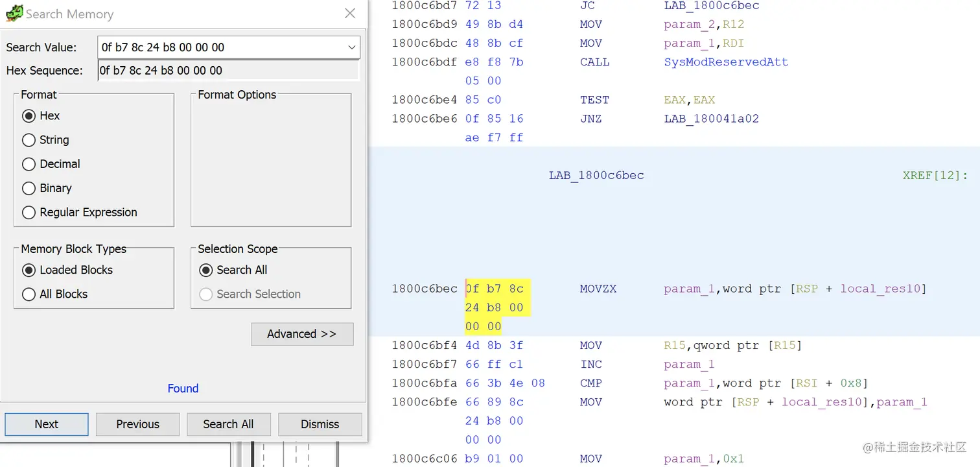This screenshot has width=980, height=467.
Task: Click param_1,RDI operand
Action: pos(705,43)
